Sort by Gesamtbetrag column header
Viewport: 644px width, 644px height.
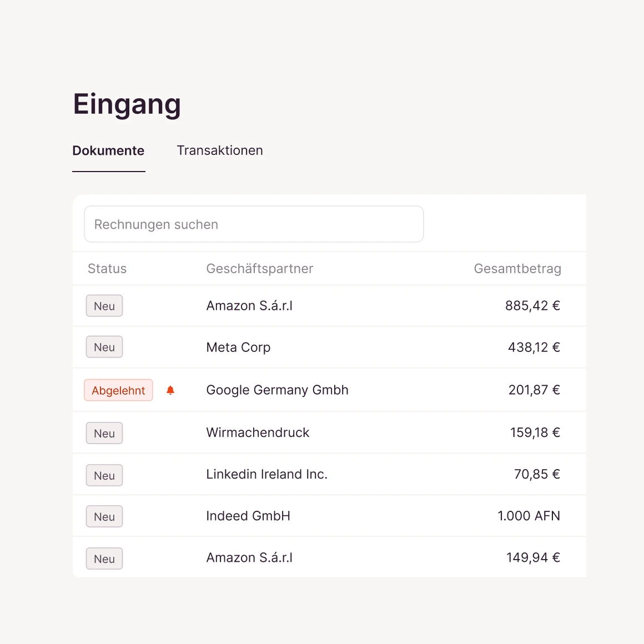click(x=517, y=269)
